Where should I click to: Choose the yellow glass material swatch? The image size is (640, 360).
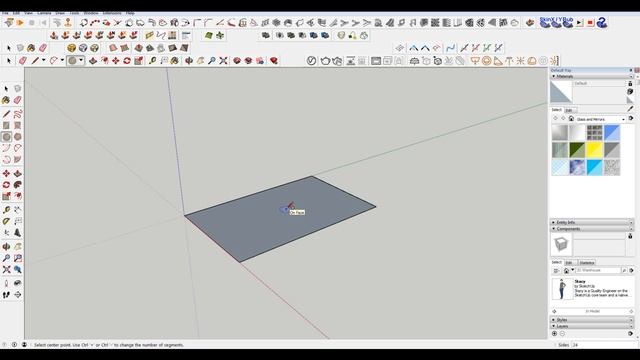tap(594, 150)
